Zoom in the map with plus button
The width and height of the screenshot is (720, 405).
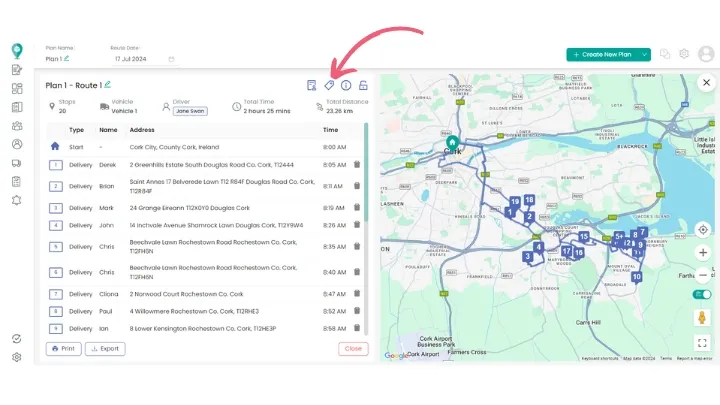(702, 253)
